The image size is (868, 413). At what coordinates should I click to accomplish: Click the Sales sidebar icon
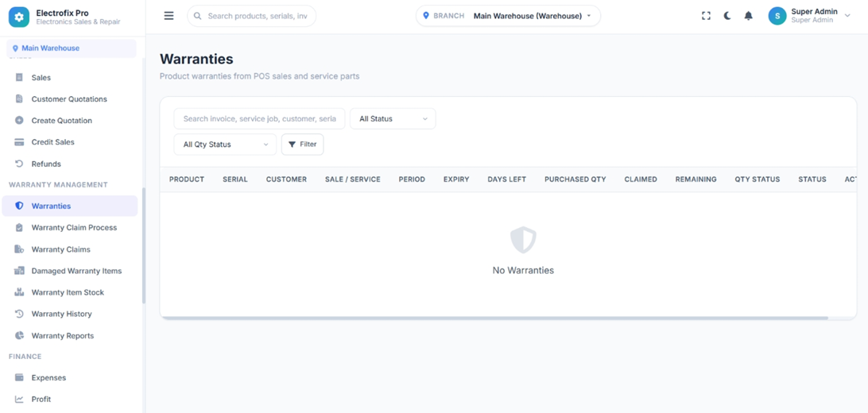19,77
